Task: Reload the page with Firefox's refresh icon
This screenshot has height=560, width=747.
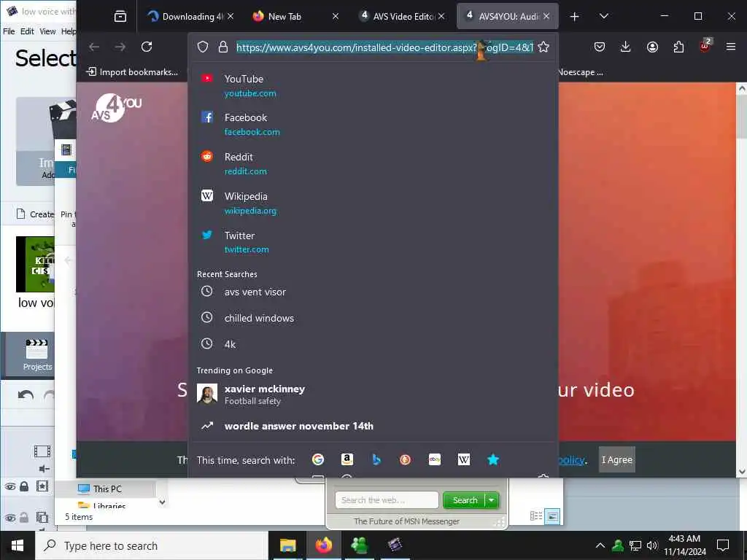Action: click(147, 47)
